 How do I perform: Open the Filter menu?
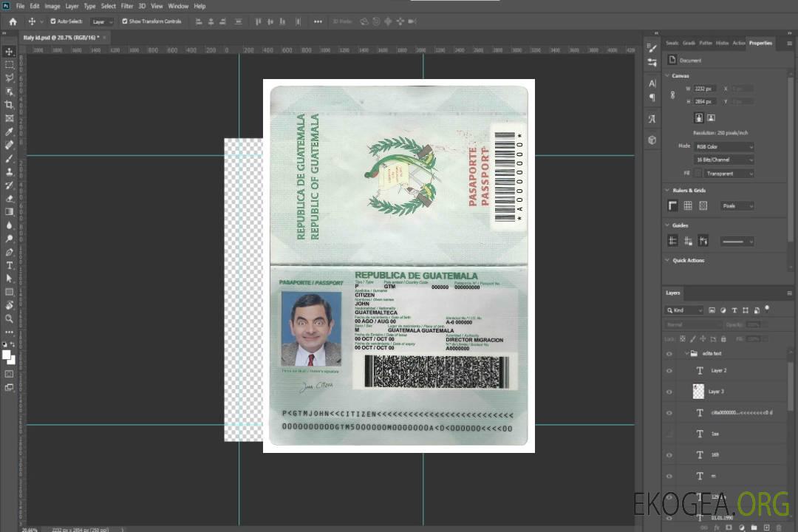pyautogui.click(x=127, y=6)
